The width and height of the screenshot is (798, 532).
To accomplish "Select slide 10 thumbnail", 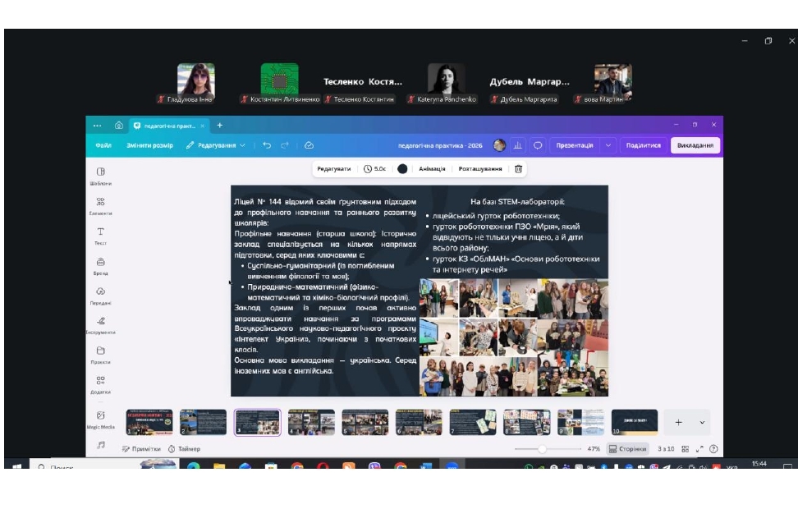I will click(x=635, y=422).
